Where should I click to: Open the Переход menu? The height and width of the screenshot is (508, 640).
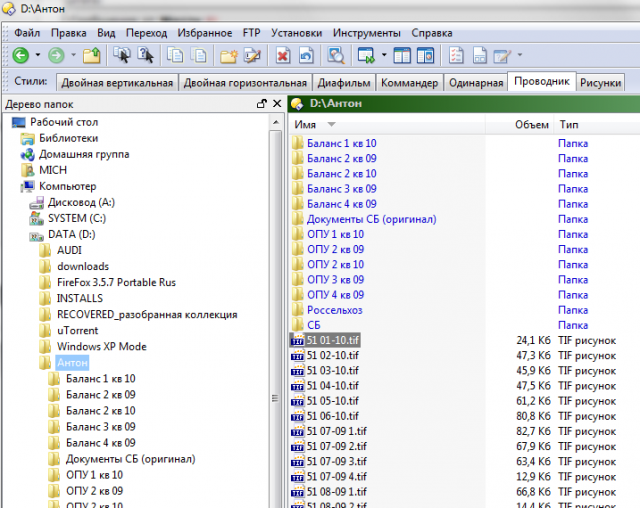(147, 33)
